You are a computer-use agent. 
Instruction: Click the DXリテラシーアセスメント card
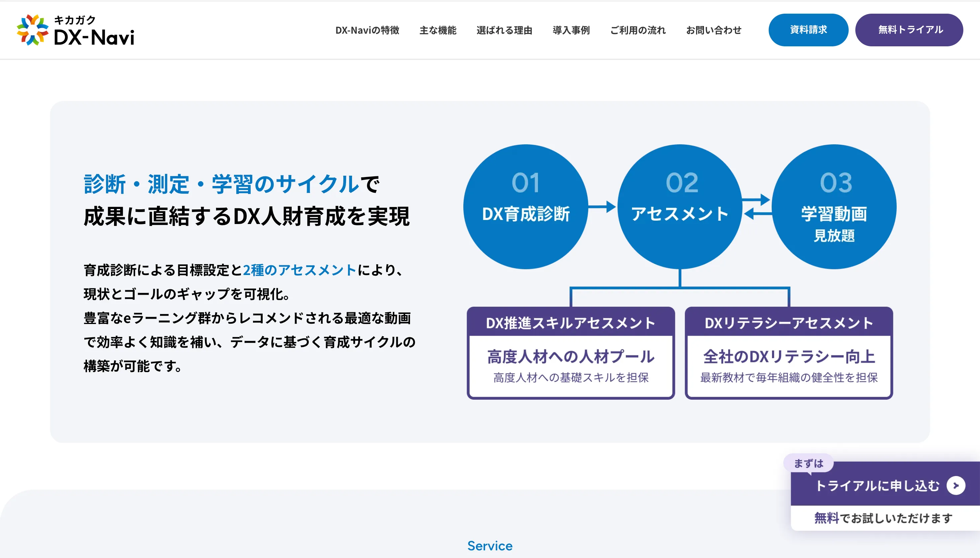pyautogui.click(x=789, y=353)
